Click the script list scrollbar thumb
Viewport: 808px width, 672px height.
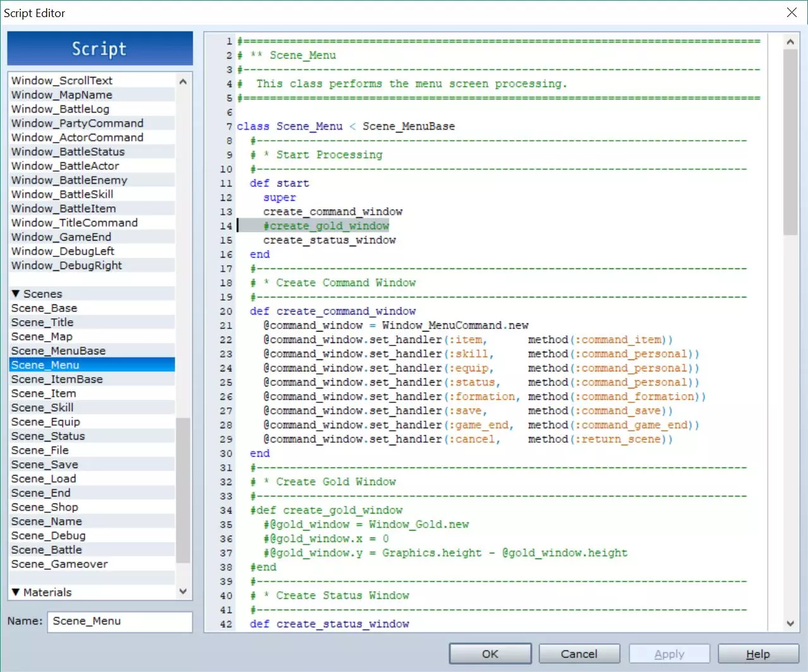[183, 489]
